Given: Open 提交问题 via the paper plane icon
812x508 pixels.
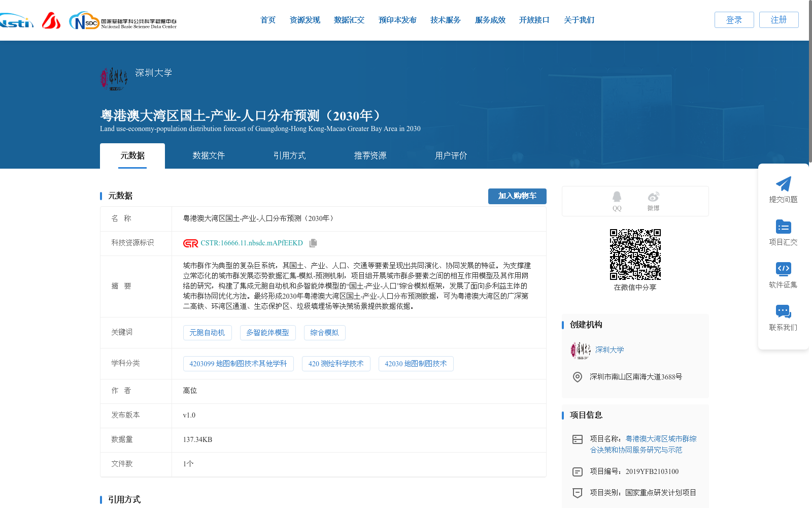Looking at the screenshot, I should (x=784, y=184).
